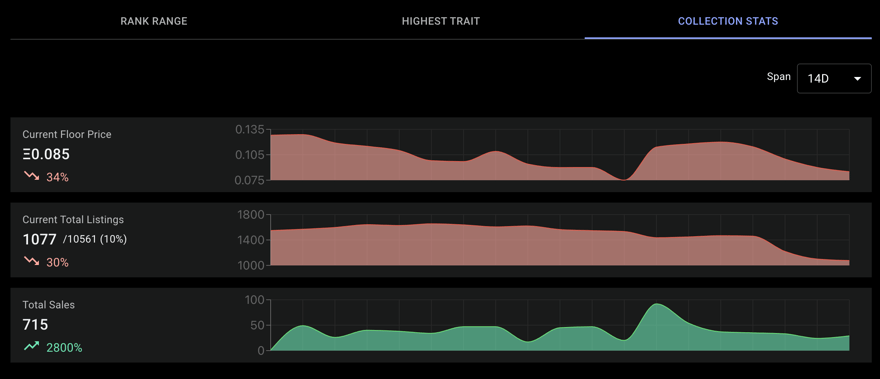Click the Current Total Listings label
The image size is (880, 379).
(73, 220)
